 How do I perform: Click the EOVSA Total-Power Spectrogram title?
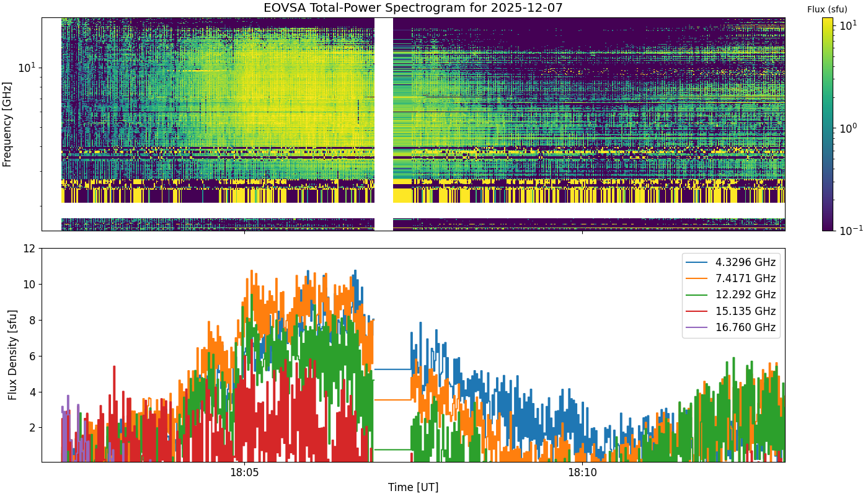pyautogui.click(x=413, y=8)
